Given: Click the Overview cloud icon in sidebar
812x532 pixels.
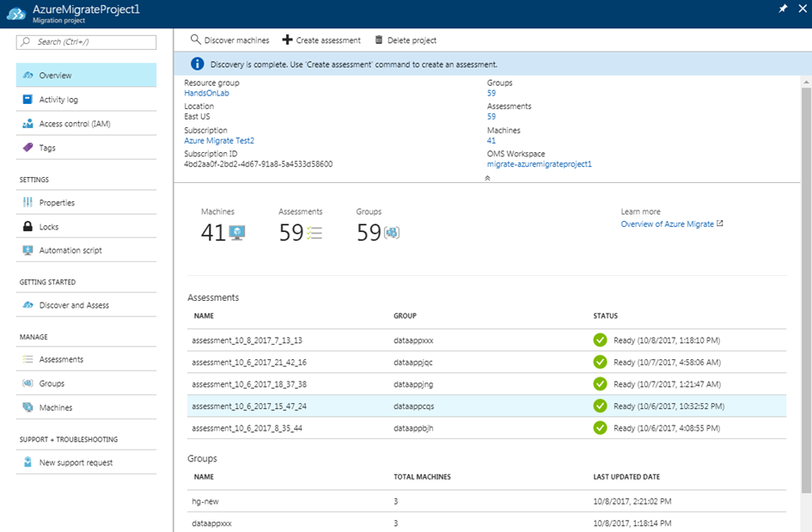Looking at the screenshot, I should 28,75.
